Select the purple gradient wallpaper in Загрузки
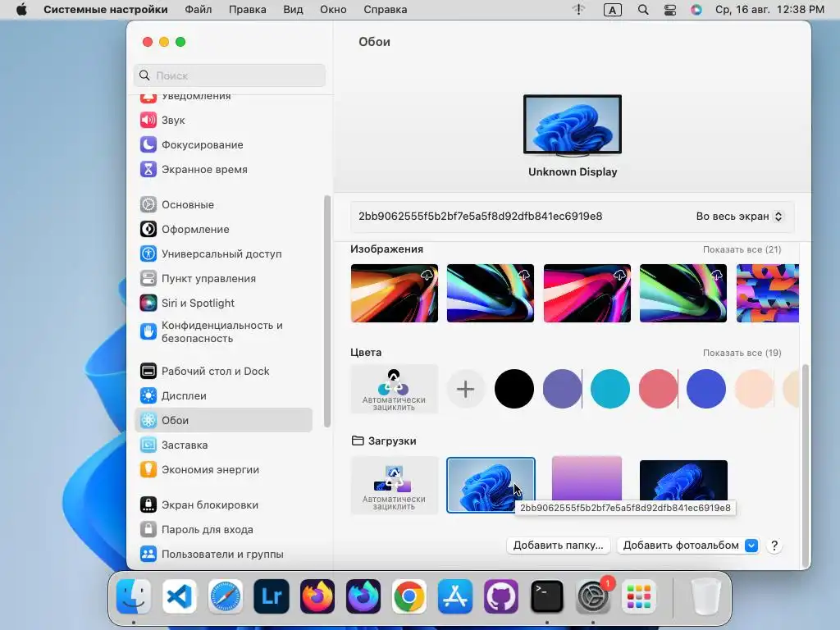 tap(587, 478)
